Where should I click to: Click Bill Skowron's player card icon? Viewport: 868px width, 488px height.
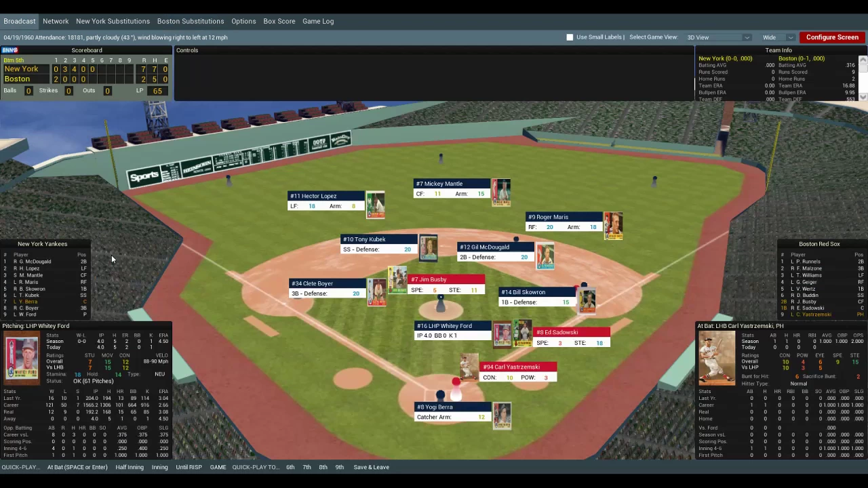pyautogui.click(x=587, y=301)
